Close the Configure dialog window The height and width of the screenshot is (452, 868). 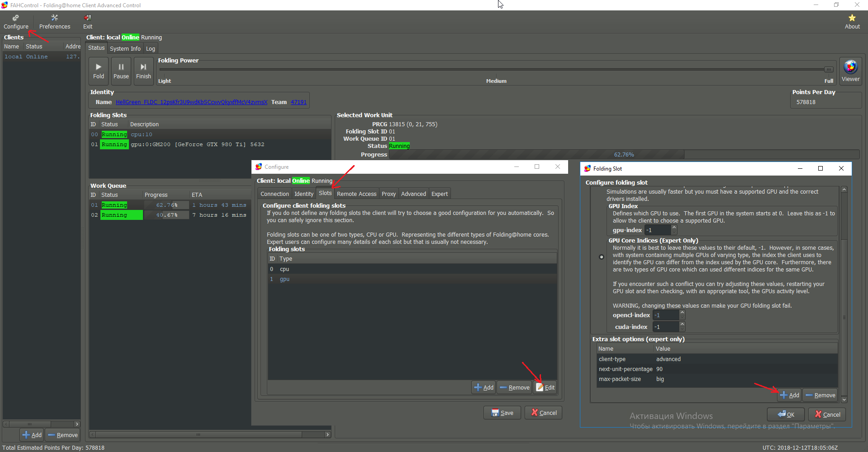click(558, 167)
